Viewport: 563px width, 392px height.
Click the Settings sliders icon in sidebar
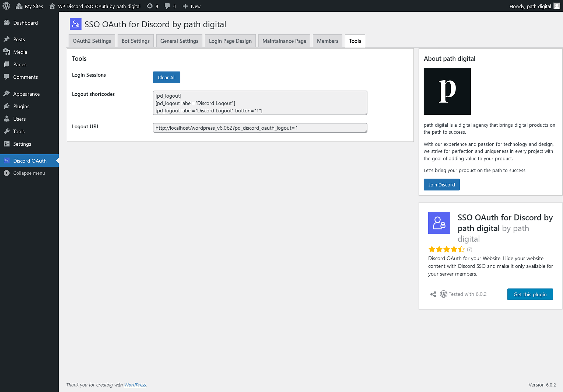7,144
